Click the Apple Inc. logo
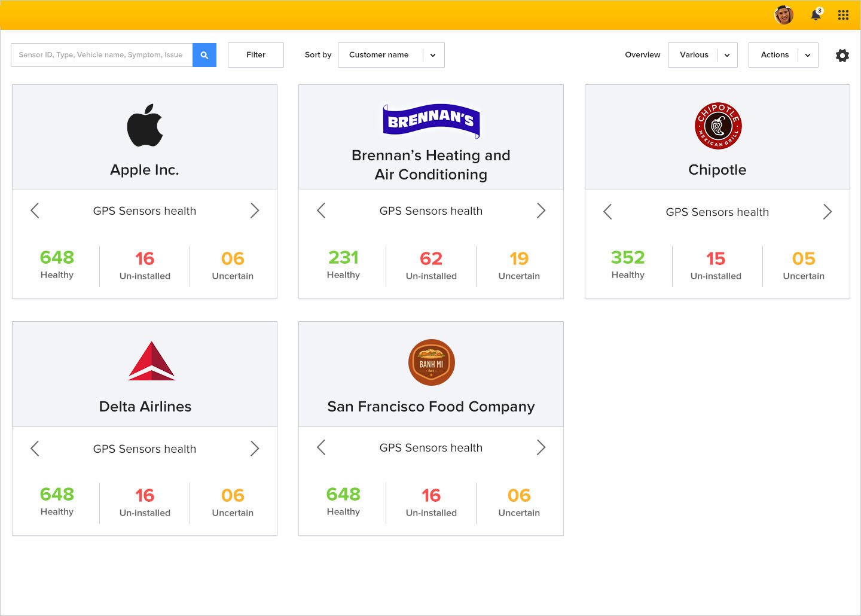 [144, 125]
